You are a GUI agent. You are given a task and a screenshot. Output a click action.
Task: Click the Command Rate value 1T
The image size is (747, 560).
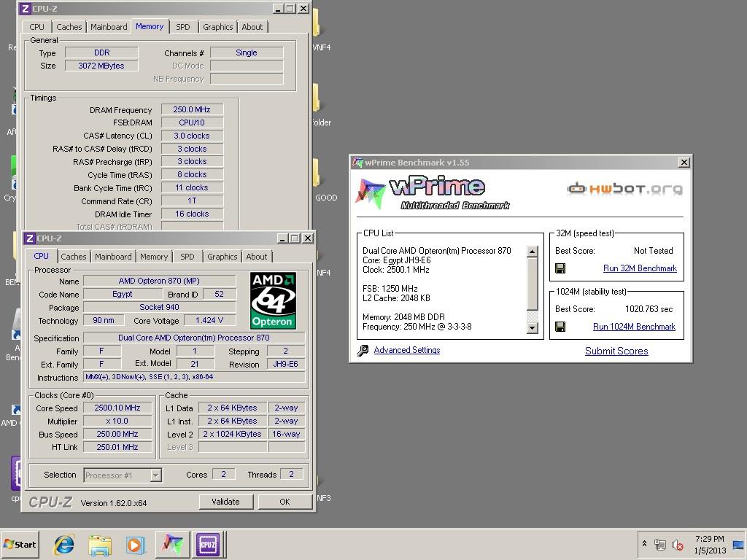click(192, 201)
